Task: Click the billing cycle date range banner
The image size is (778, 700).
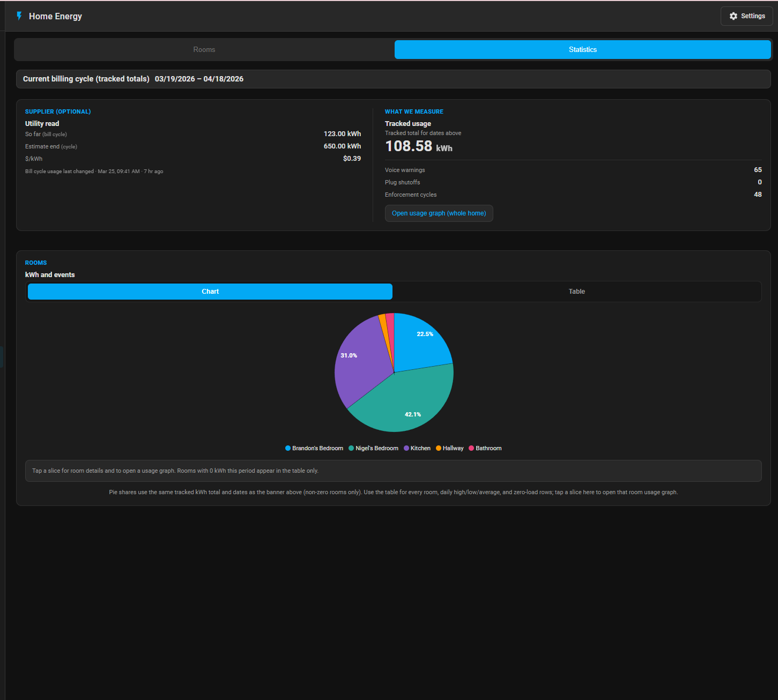Action: click(x=199, y=79)
